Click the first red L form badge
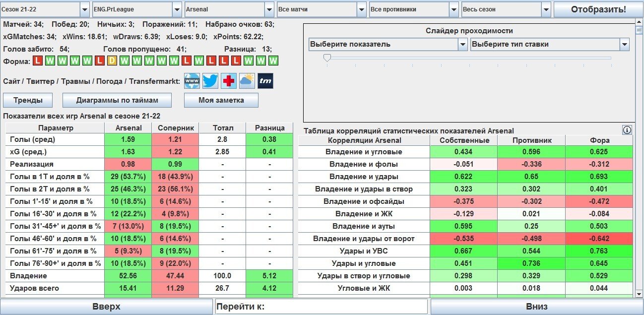Image resolution: width=644 pixels, height=315 pixels. [38, 61]
